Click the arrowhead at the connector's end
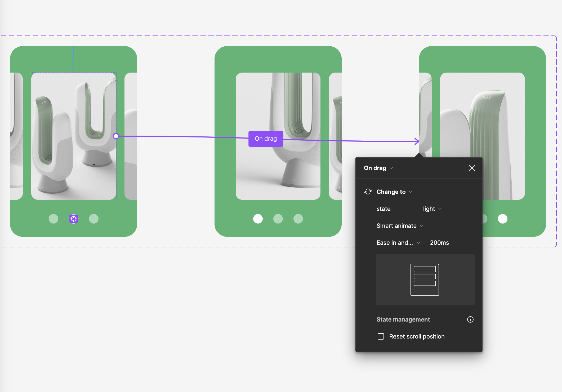562x392 pixels. (417, 141)
